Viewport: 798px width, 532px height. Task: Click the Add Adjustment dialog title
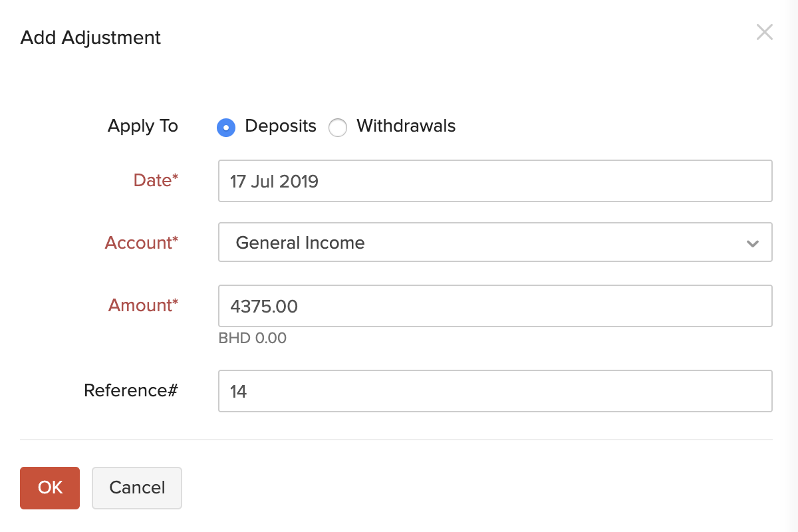(90, 38)
